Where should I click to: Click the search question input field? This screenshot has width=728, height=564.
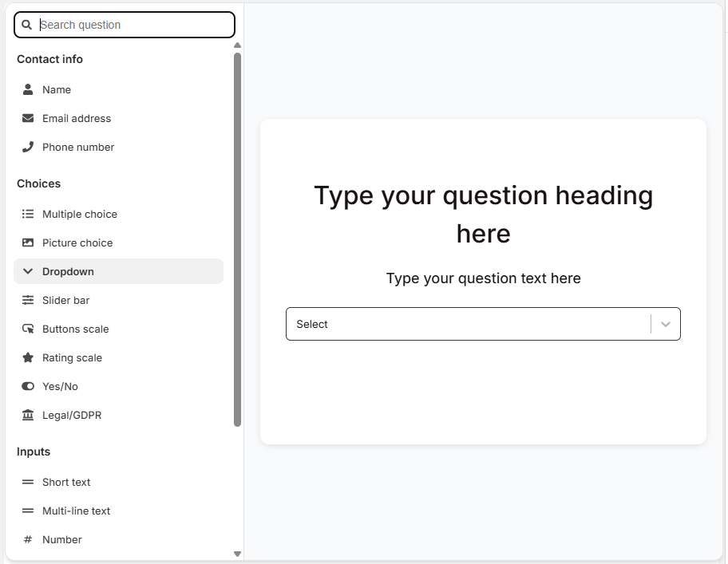coord(124,25)
